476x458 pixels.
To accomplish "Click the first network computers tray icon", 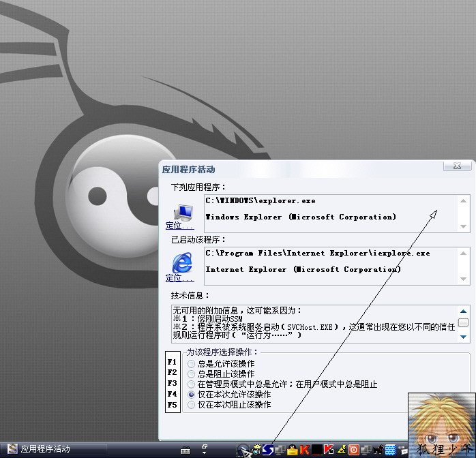I will [x=280, y=450].
